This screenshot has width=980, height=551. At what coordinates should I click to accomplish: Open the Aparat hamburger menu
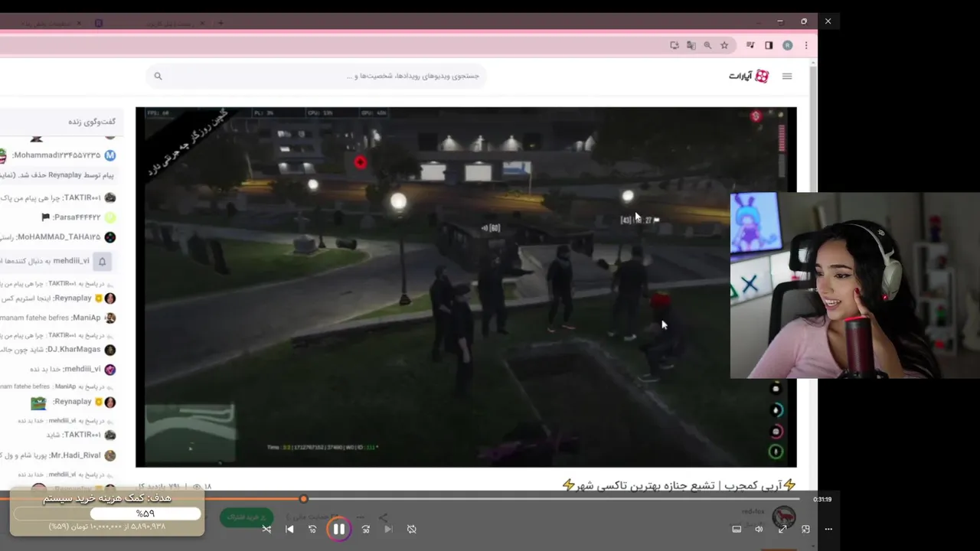click(x=786, y=76)
